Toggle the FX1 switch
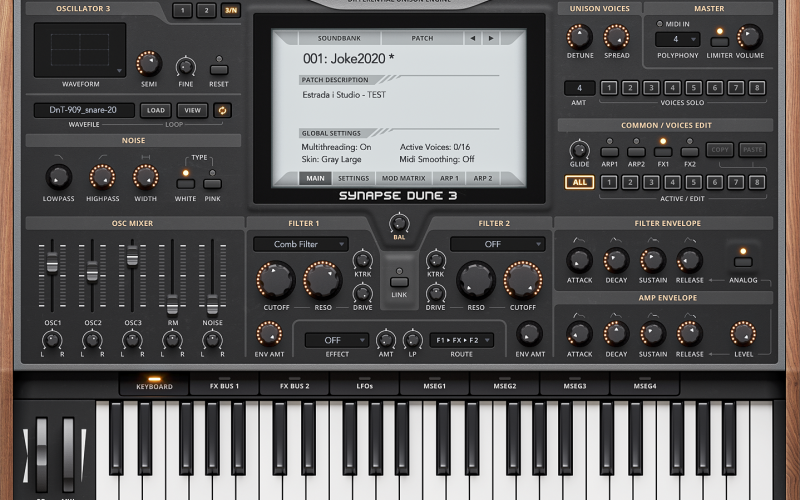This screenshot has width=800, height=500. pos(663,152)
